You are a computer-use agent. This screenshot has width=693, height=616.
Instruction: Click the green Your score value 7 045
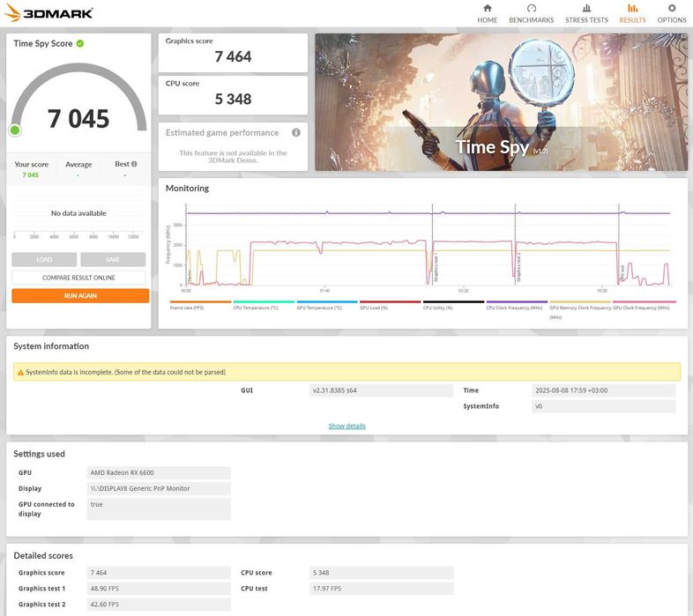(31, 175)
